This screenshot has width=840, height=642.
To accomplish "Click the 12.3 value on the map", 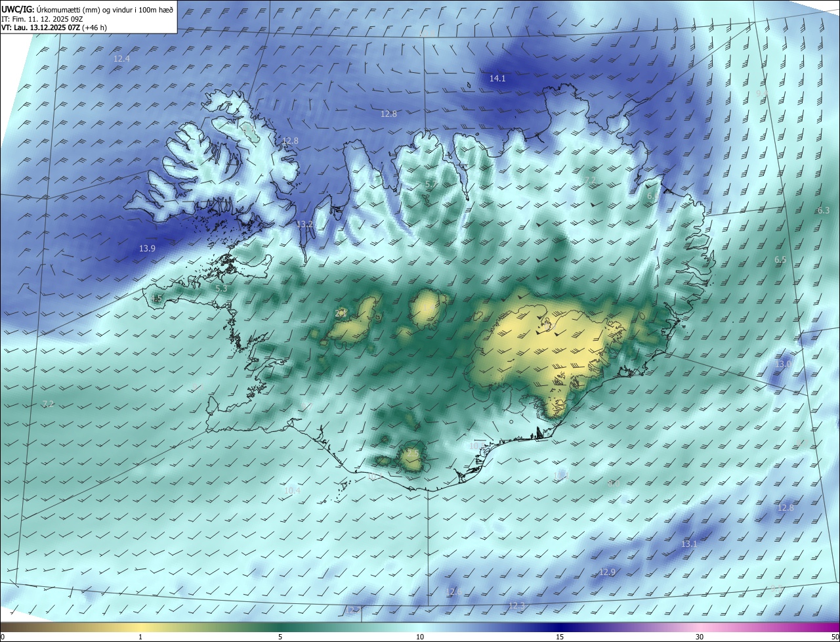I will click(516, 605).
